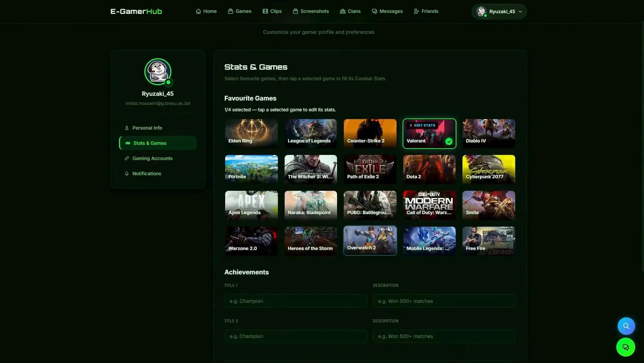Click the Ryuzaki_45 username under avatar

click(158, 94)
